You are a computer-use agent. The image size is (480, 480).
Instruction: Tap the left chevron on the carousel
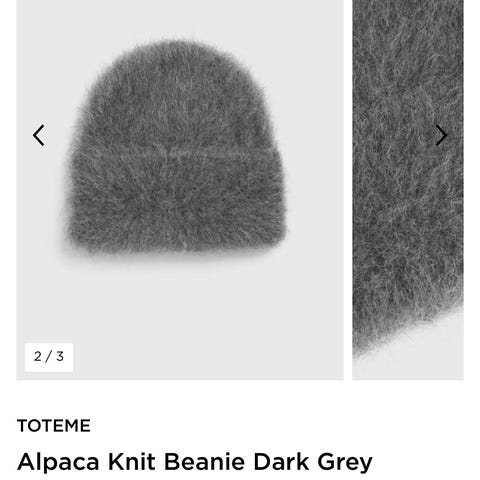coord(39,135)
